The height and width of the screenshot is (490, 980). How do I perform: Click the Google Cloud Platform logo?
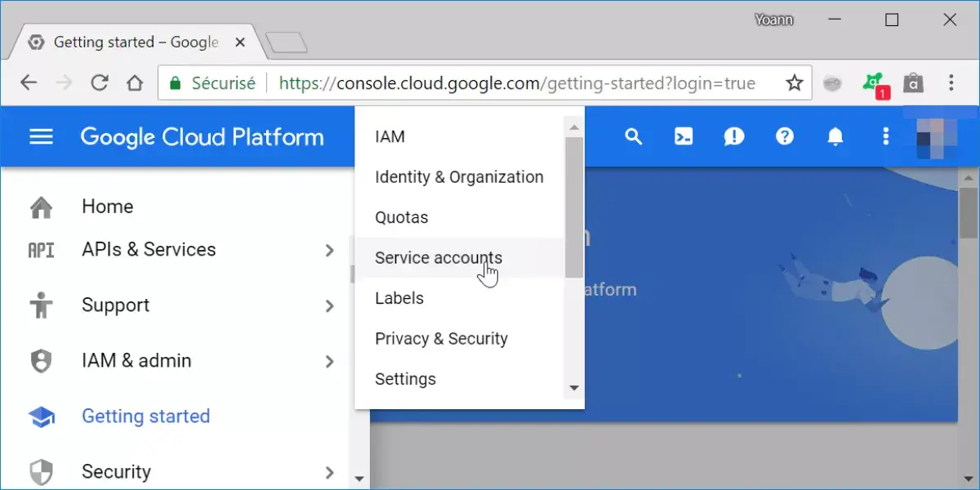[x=202, y=136]
